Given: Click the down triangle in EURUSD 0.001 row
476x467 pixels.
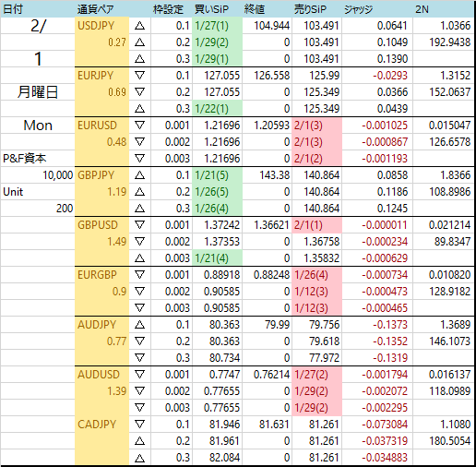Looking at the screenshot, I should pos(140,126).
